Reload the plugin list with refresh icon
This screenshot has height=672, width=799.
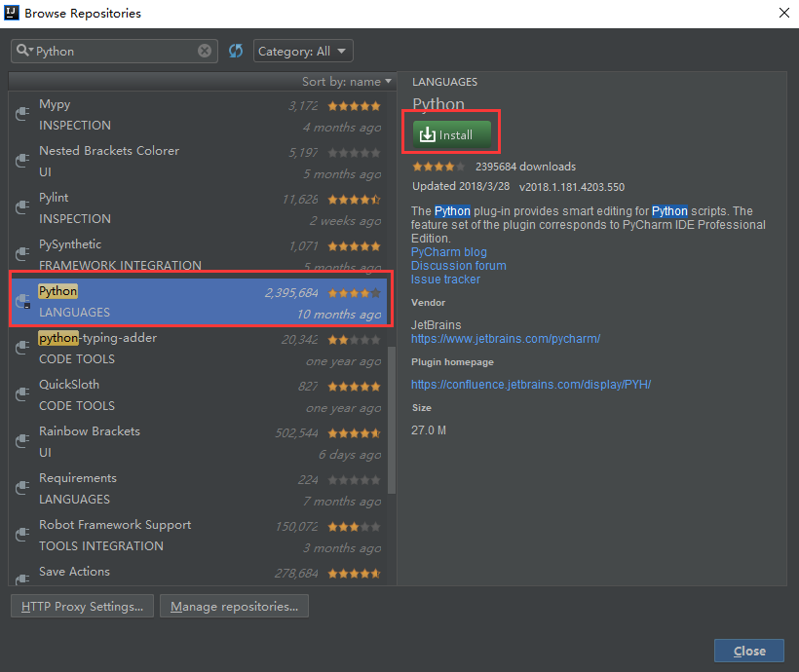[x=236, y=51]
